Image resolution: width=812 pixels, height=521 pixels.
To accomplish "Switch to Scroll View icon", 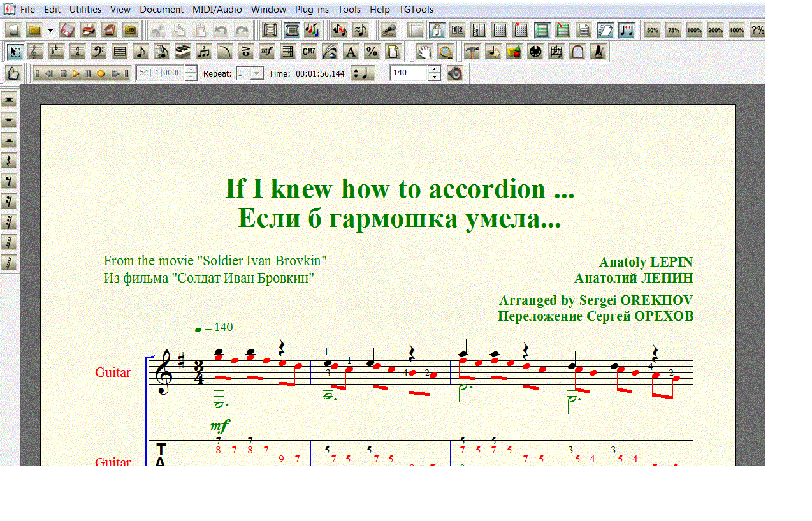I will (270, 30).
